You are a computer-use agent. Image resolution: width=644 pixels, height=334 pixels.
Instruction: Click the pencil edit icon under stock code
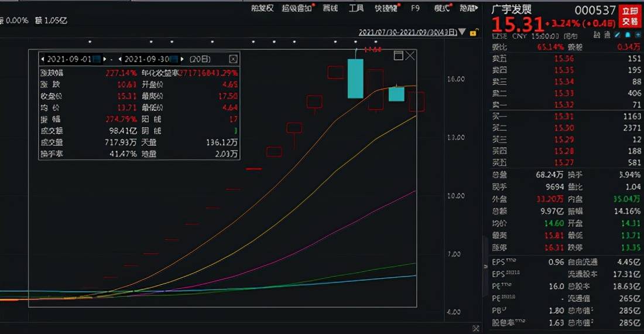616,35
